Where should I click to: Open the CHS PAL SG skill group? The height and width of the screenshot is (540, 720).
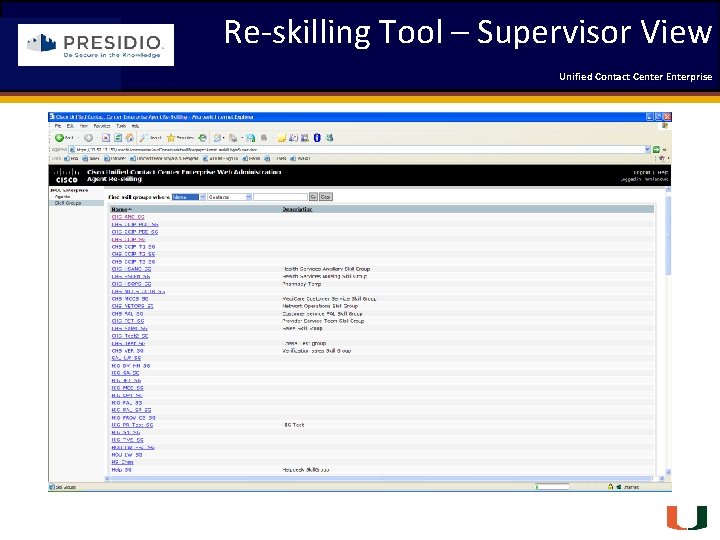(x=127, y=314)
